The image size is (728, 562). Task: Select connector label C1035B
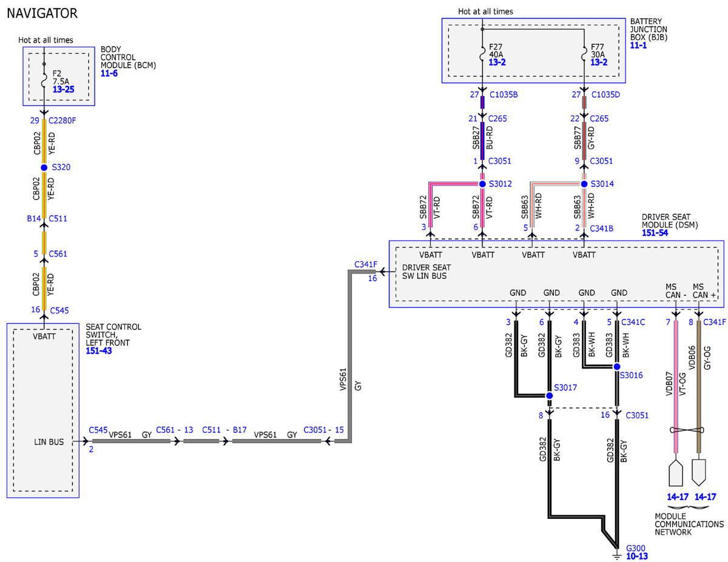(x=502, y=95)
